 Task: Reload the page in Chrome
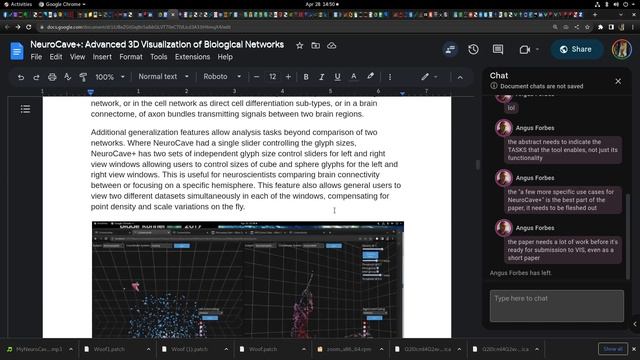(x=29, y=27)
